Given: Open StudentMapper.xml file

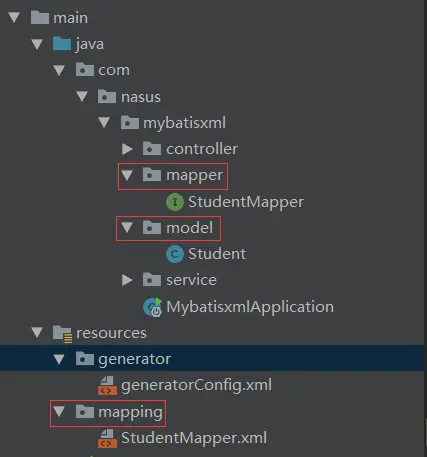Looking at the screenshot, I should (194, 438).
